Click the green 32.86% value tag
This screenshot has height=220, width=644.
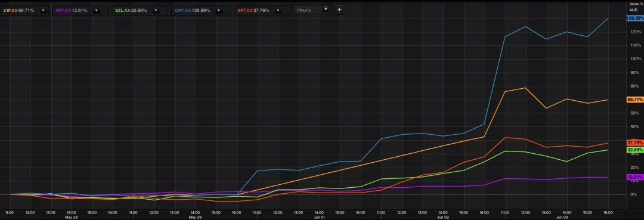pos(635,150)
